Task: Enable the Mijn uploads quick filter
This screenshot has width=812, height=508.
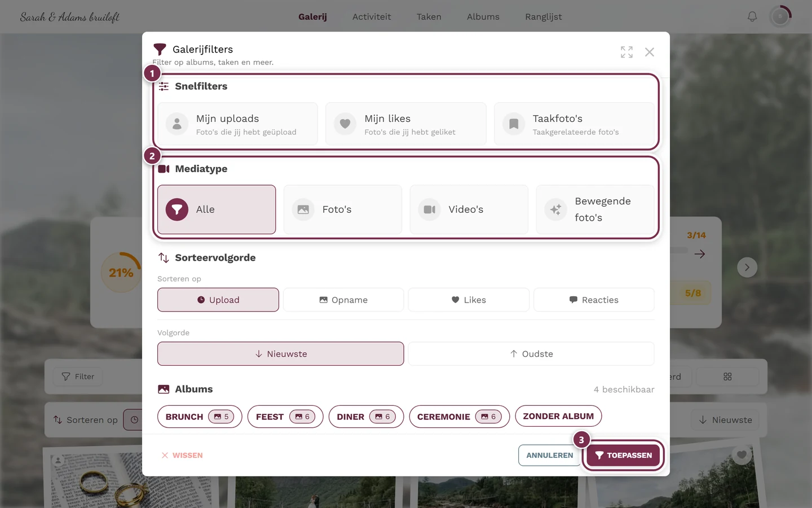Action: tap(237, 124)
